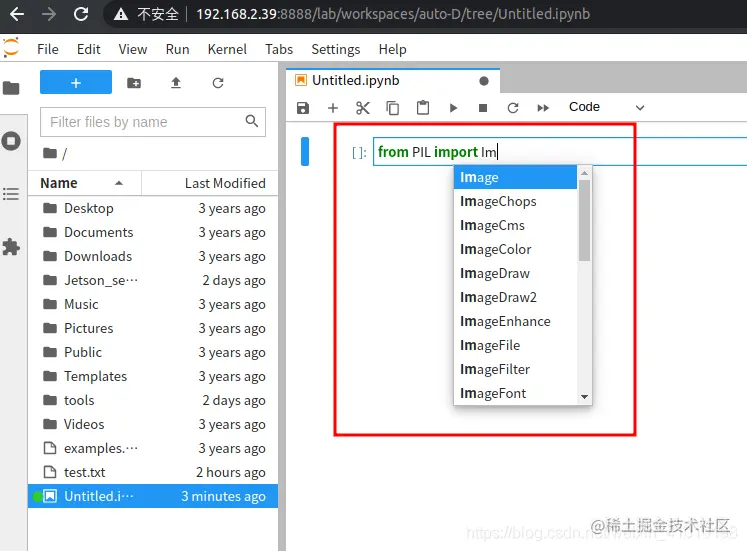The image size is (747, 551).
Task: Open the Settings menu
Action: coord(335,49)
